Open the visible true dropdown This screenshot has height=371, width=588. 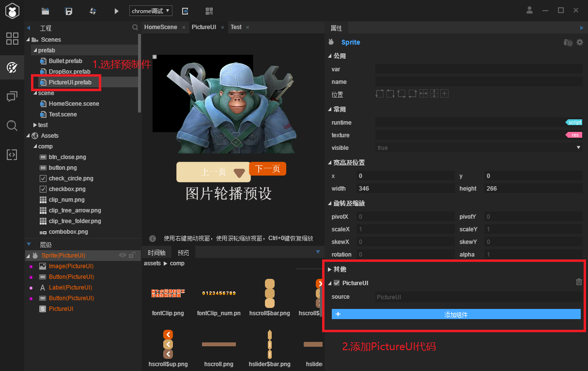click(x=479, y=148)
